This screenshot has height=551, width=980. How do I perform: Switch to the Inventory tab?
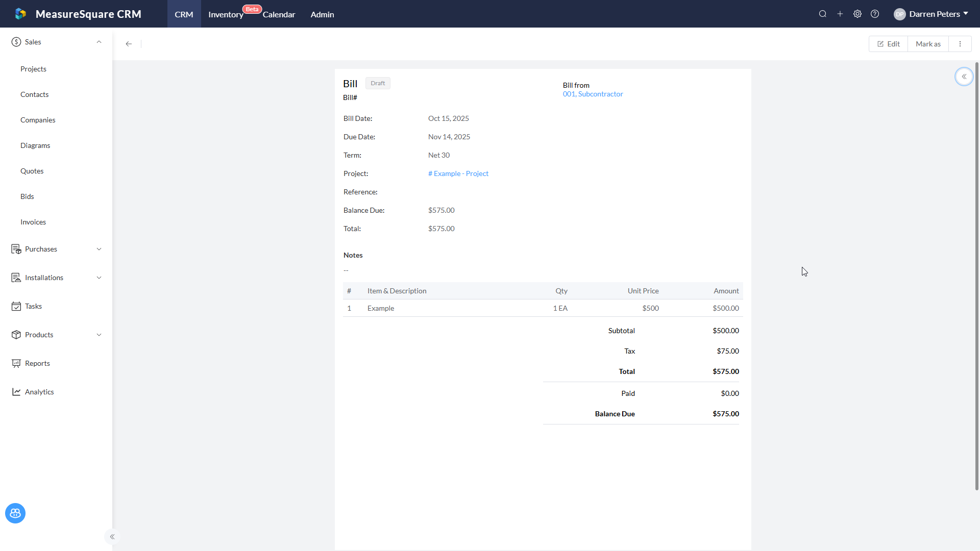pos(226,14)
